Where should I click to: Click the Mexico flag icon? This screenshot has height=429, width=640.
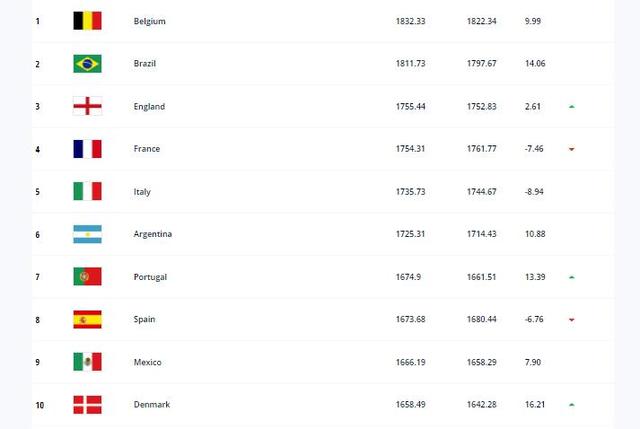(x=87, y=362)
